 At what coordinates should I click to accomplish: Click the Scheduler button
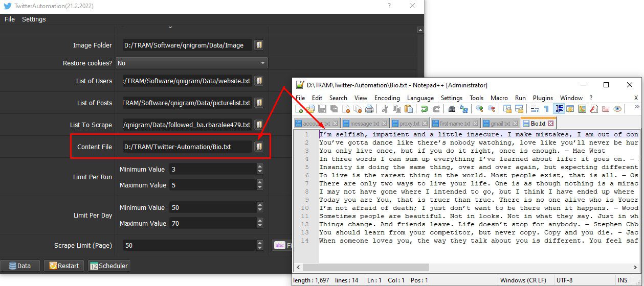(x=109, y=266)
